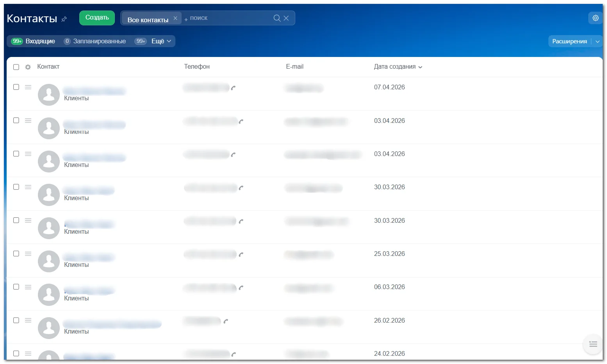Click the X to clear the search field
This screenshot has width=607, height=364.
point(286,18)
